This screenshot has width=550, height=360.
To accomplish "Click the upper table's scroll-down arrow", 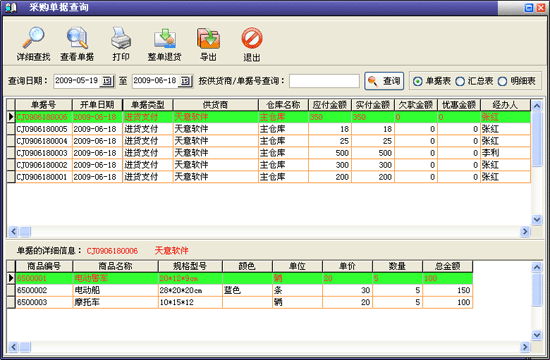I will tap(537, 220).
